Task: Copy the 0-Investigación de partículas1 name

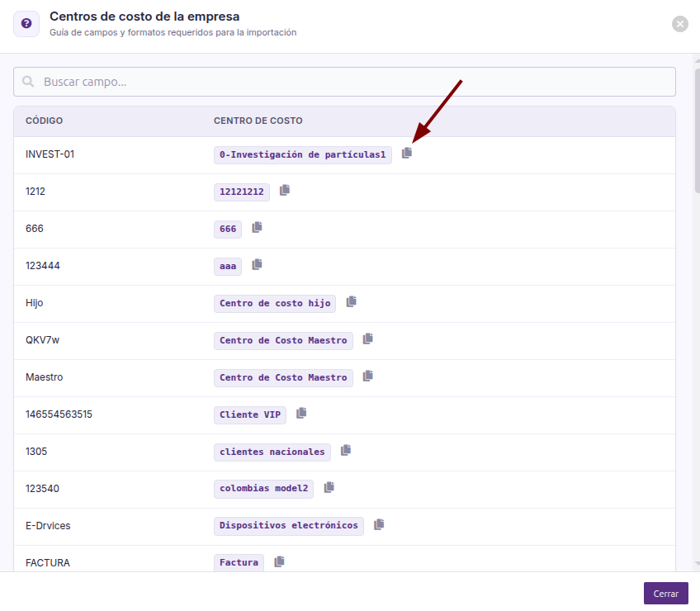Action: [407, 154]
